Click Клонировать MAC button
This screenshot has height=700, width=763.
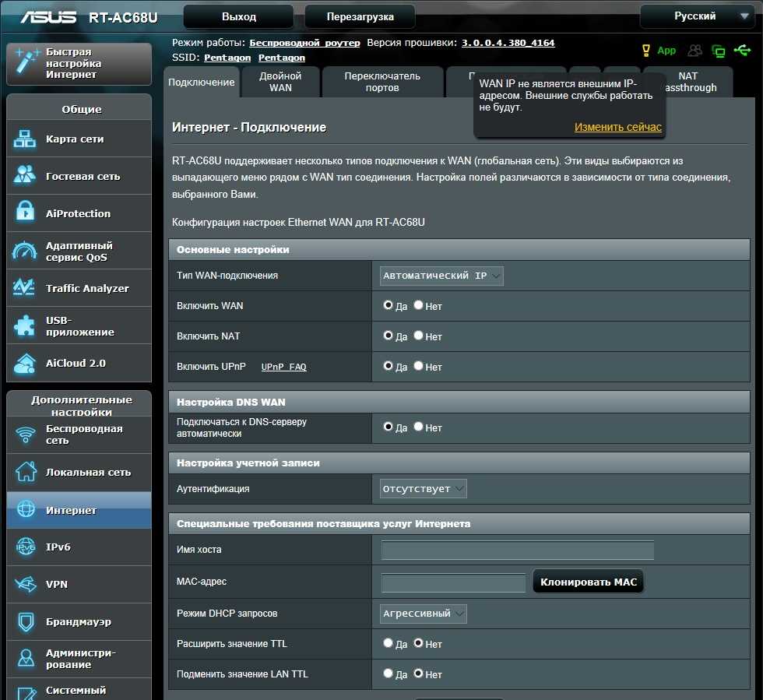[x=589, y=582]
